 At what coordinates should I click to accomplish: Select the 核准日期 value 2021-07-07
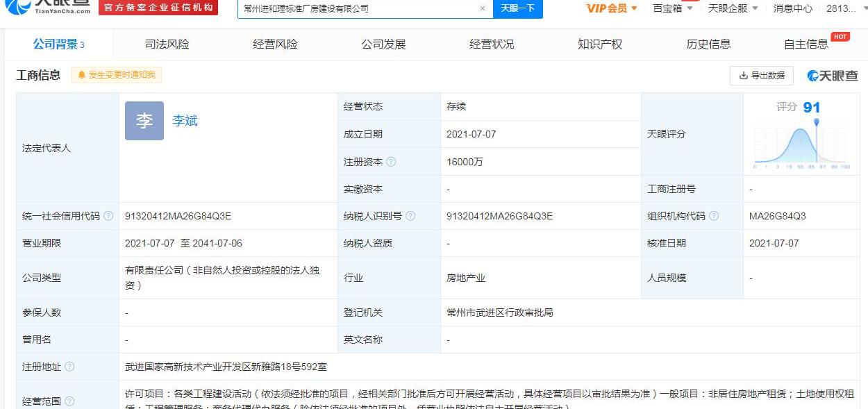(774, 243)
